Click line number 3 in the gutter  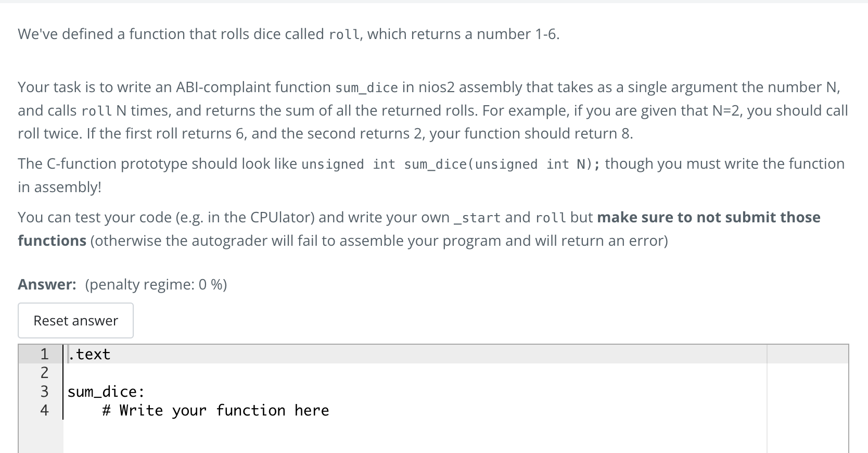click(x=44, y=391)
